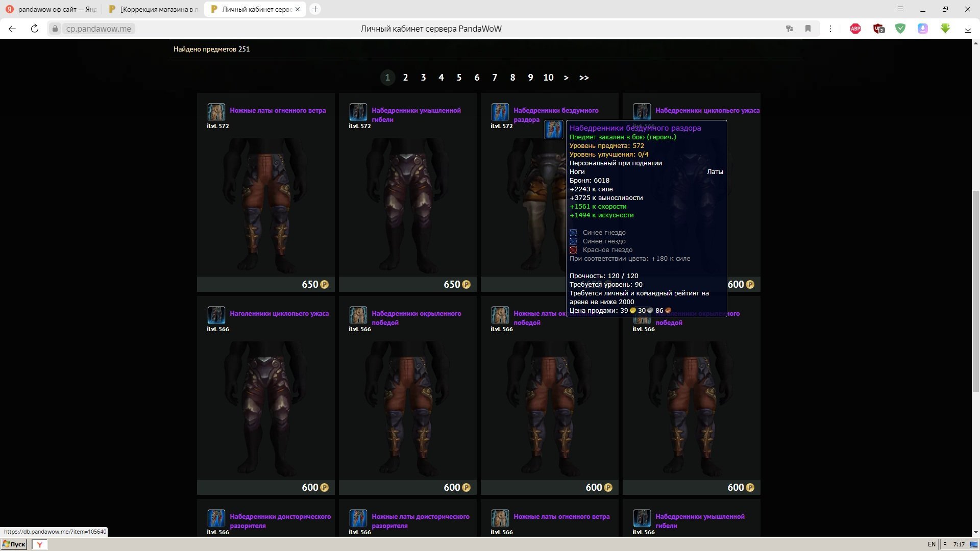
Task: Click icon of Набедренники доисторического разорителя
Action: (216, 518)
